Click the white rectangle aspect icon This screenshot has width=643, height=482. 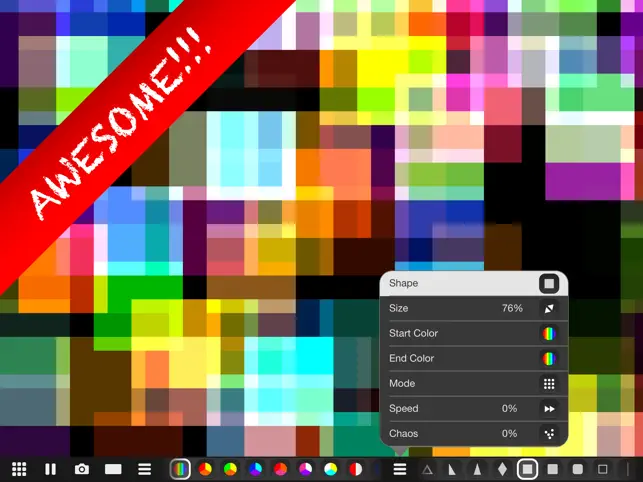(x=113, y=469)
